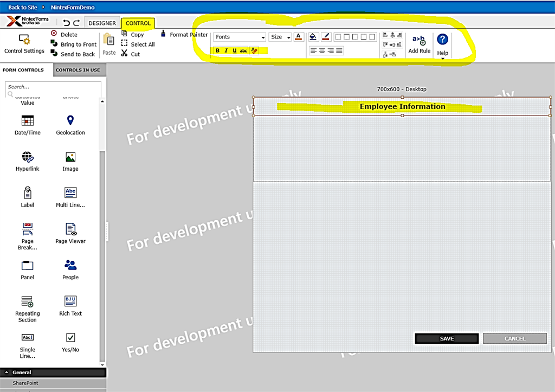The height and width of the screenshot is (392, 555).
Task: Apply underline formatting to selected text
Action: (x=234, y=50)
